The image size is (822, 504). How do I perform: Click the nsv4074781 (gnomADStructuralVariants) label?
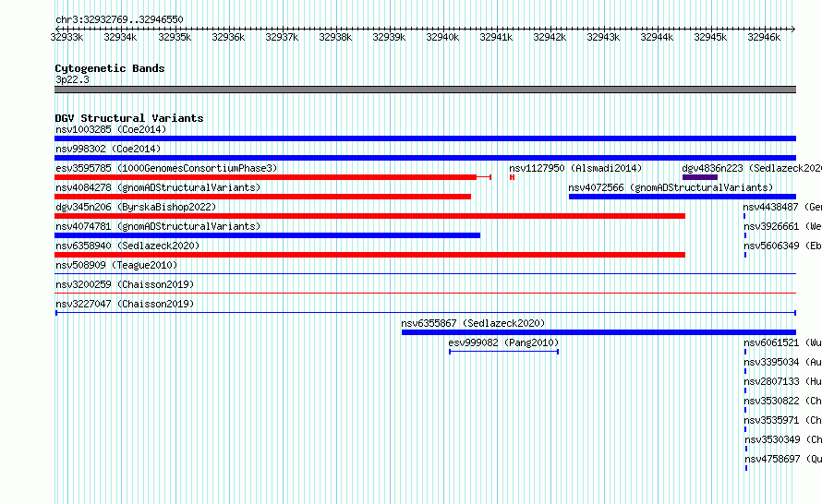158,226
